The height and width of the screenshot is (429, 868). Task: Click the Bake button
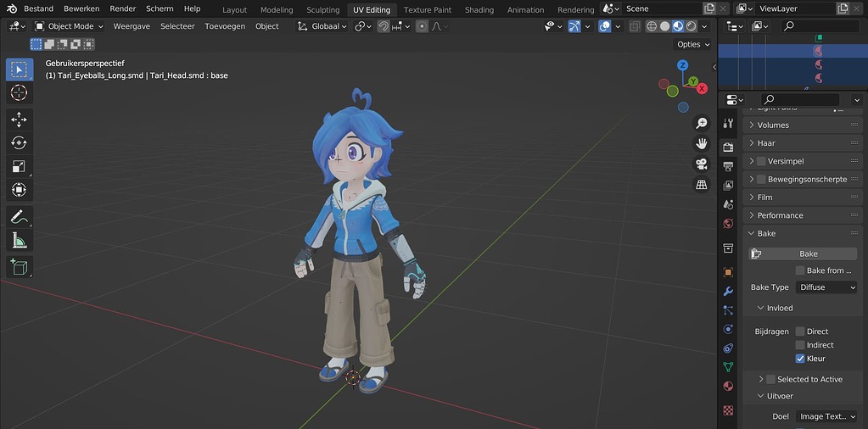(803, 253)
